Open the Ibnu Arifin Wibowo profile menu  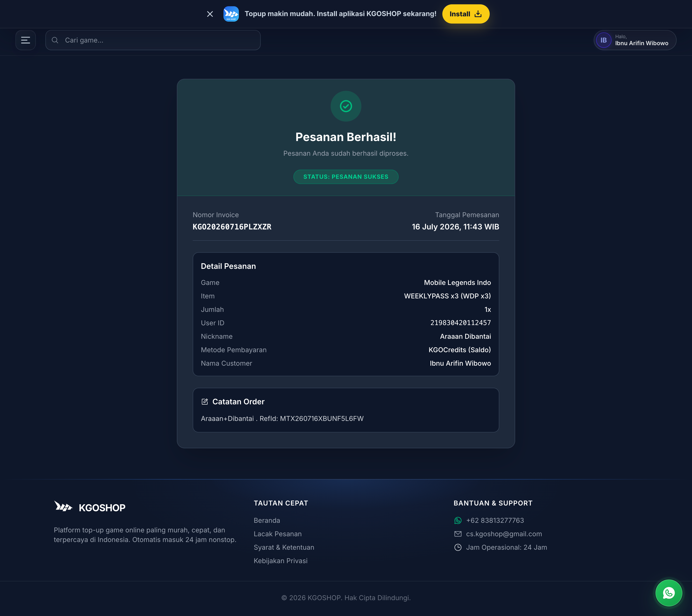point(635,40)
